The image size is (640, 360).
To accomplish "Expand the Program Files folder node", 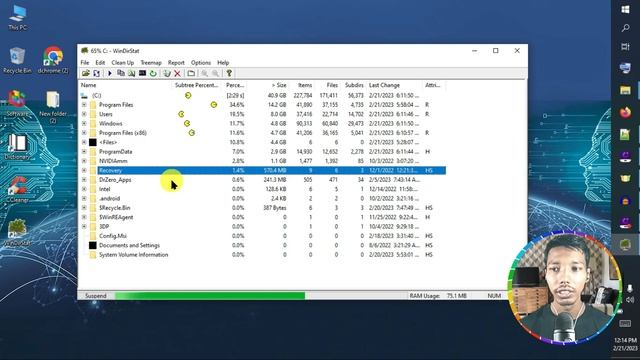I will tap(84, 105).
